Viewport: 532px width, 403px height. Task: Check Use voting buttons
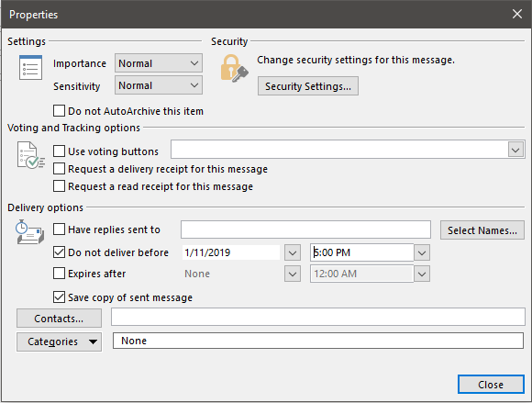[x=59, y=151]
